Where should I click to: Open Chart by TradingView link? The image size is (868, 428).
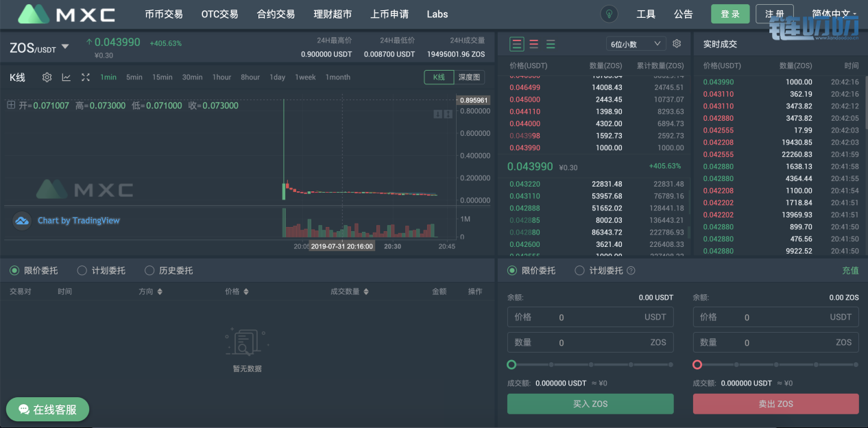(x=79, y=220)
